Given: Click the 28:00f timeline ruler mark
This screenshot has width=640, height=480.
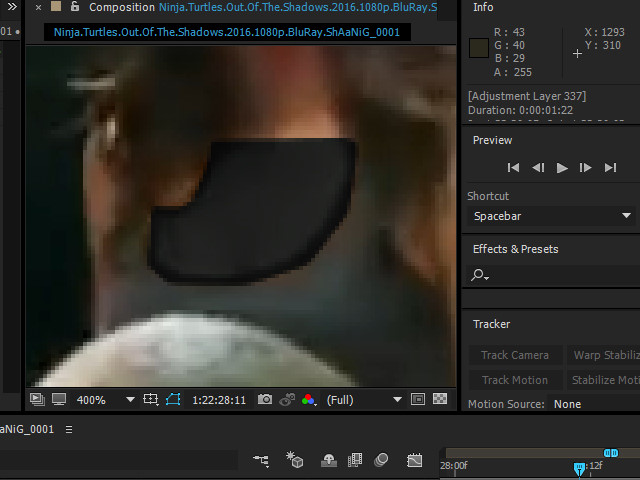Looking at the screenshot, I should pyautogui.click(x=453, y=465).
